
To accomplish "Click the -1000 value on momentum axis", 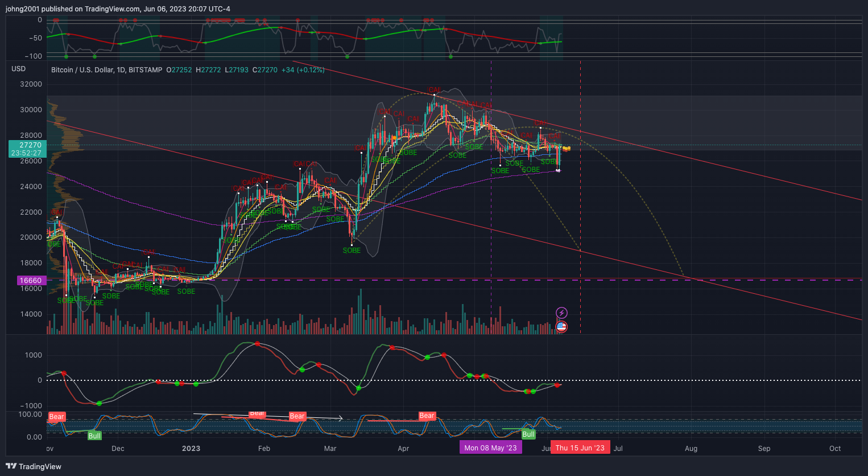I will click(x=32, y=406).
